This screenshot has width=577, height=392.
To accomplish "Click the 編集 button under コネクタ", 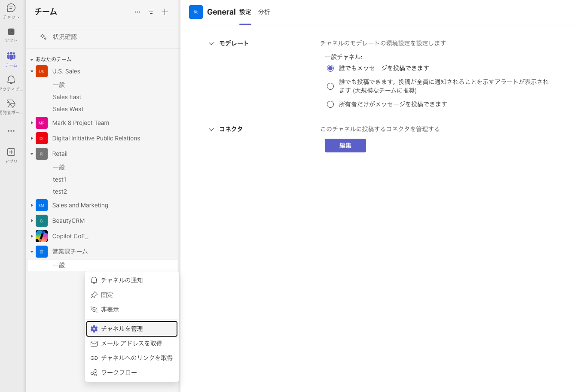I will [x=345, y=145].
